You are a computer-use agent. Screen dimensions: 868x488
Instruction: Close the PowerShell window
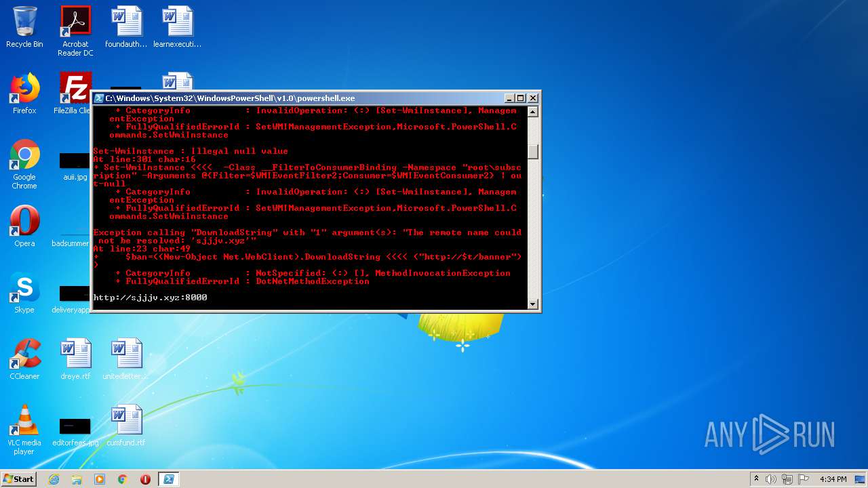coord(532,98)
